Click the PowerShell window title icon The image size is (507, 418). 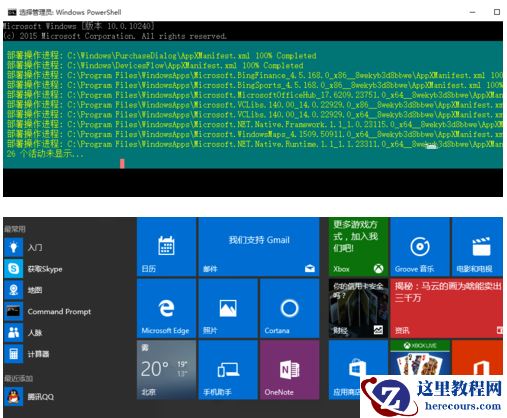pos(12,12)
